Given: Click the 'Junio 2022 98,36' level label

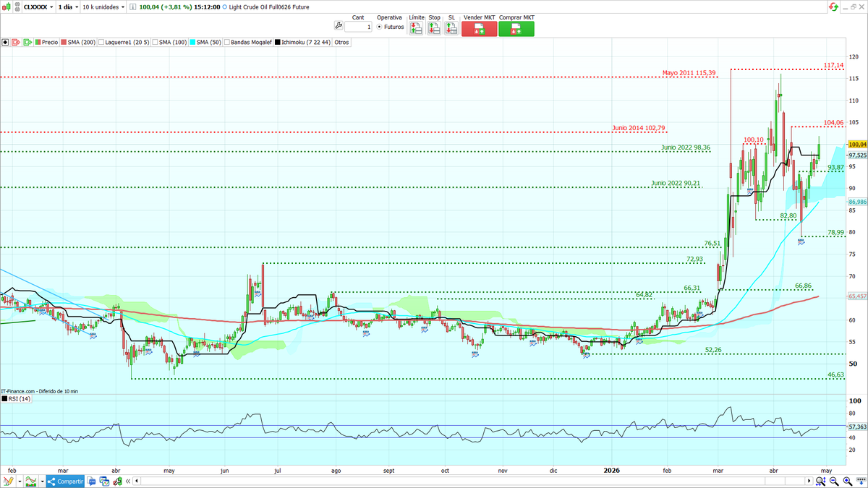Looking at the screenshot, I should pyautogui.click(x=686, y=147).
